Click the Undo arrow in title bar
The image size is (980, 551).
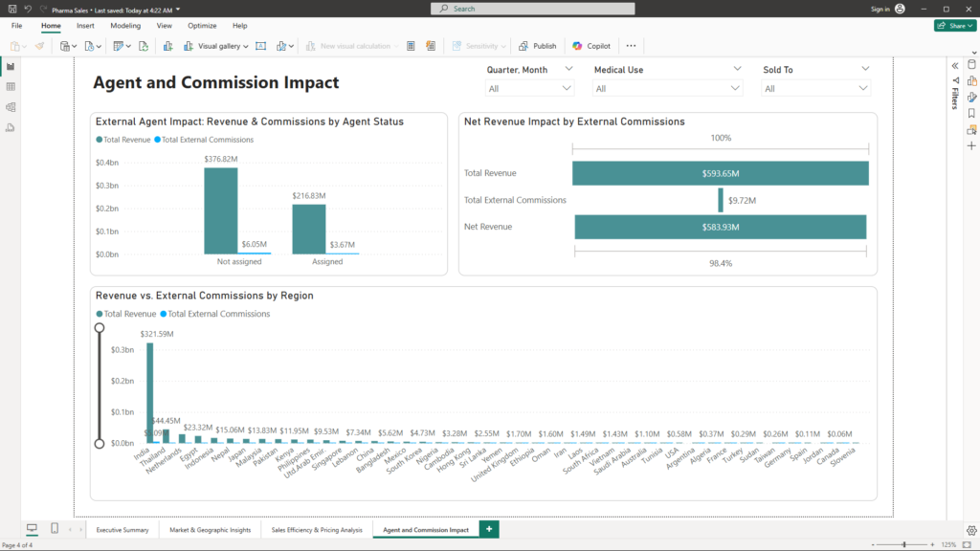[28, 9]
